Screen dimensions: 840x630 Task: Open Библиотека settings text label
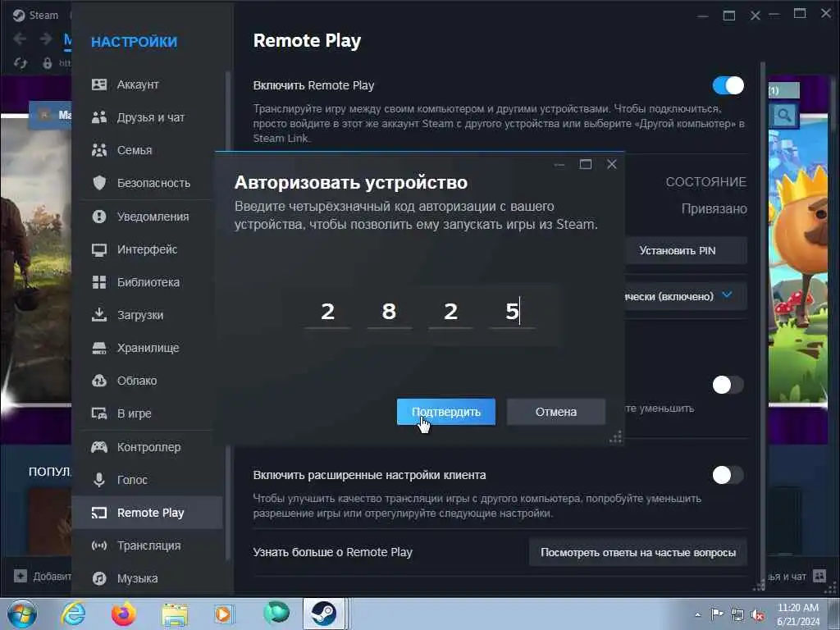[x=148, y=282]
